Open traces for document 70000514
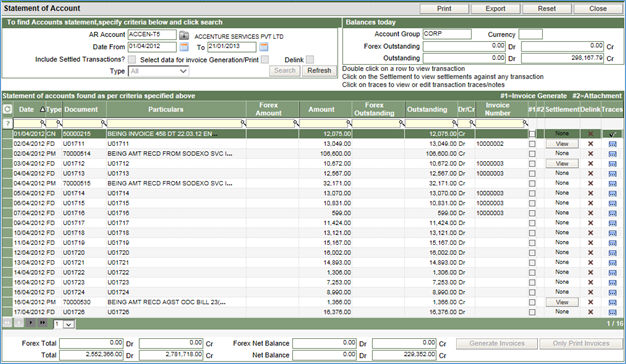Image resolution: width=626 pixels, height=364 pixels. coord(612,154)
